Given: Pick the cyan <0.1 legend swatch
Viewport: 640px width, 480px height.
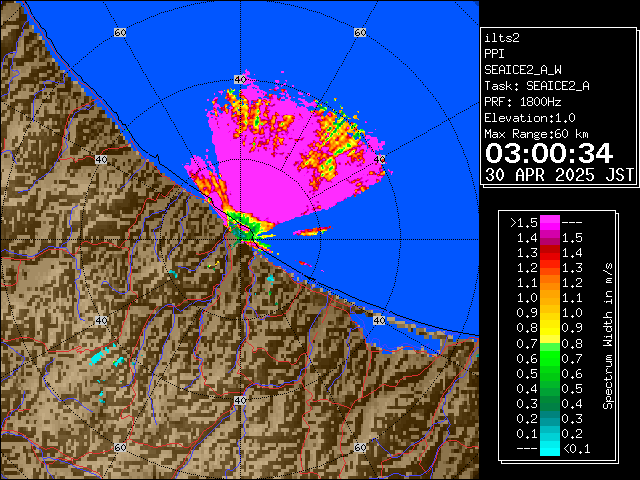Looking at the screenshot, I should click(550, 448).
